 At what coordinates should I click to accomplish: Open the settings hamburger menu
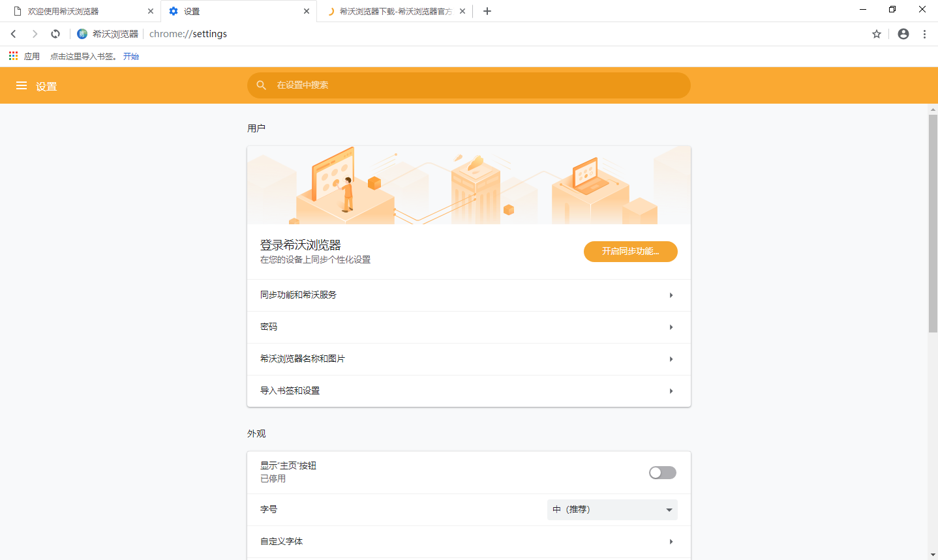coord(22,85)
